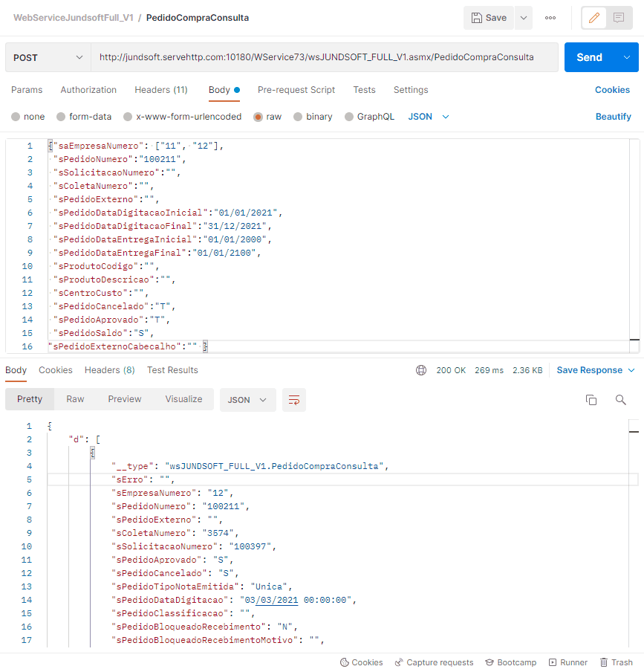This screenshot has height=669, width=644.
Task: Open the Test Results tab
Action: (x=172, y=370)
